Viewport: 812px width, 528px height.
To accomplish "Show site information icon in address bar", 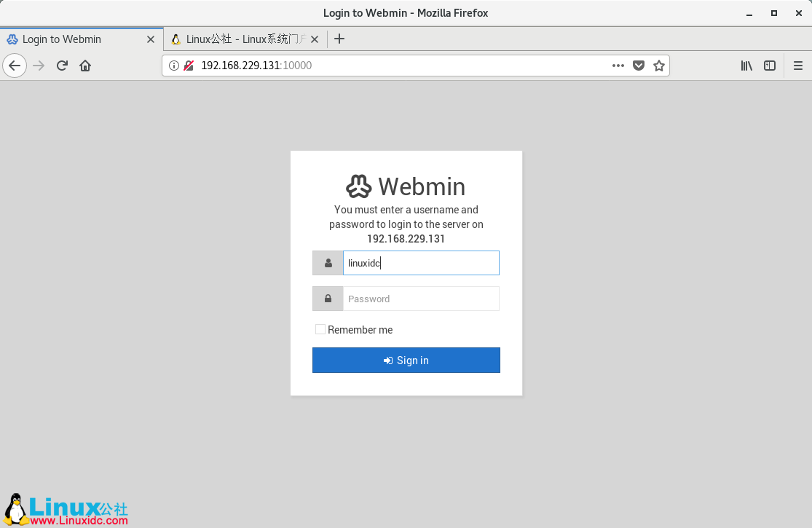I will tap(174, 66).
